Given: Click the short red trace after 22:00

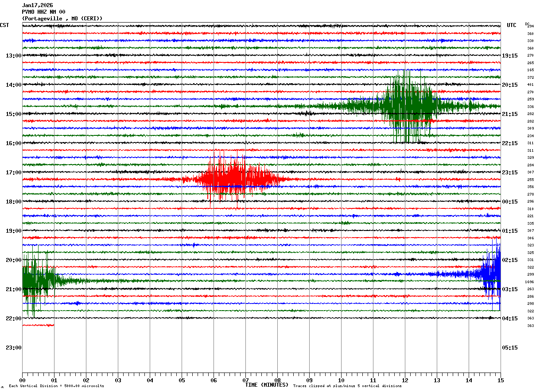Looking at the screenshot, I should click(38, 325).
